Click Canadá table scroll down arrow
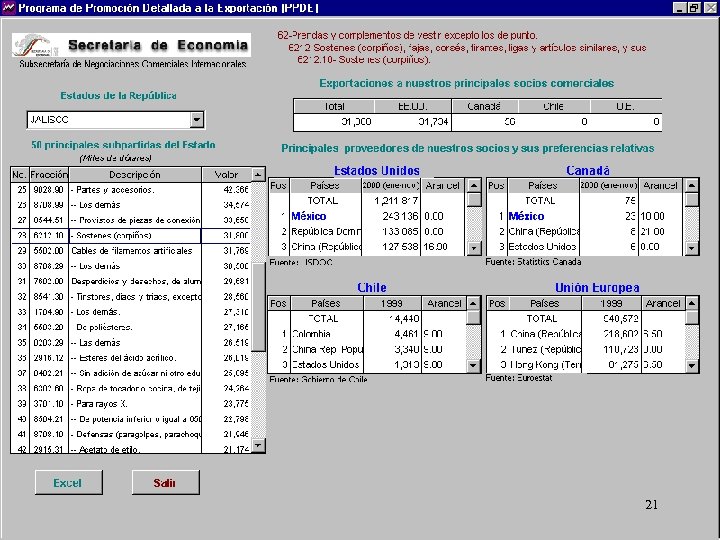The image size is (720, 540). 692,248
